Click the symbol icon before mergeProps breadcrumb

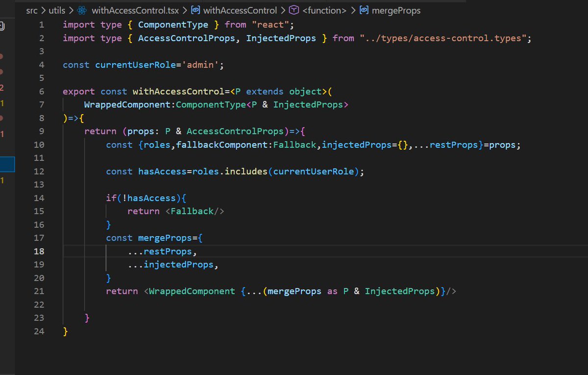click(365, 10)
